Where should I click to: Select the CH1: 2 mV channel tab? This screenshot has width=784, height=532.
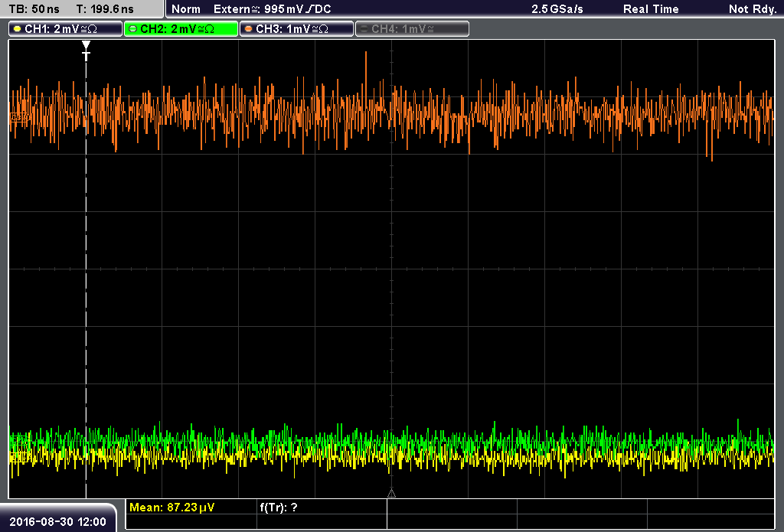click(x=66, y=29)
